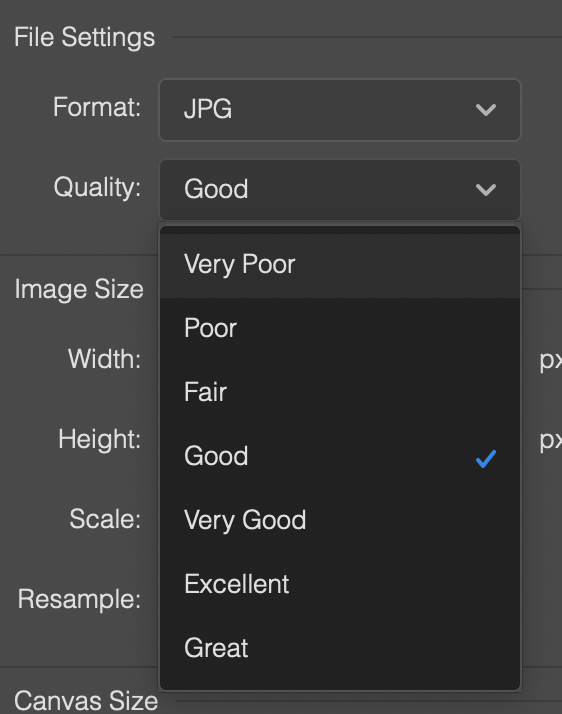
Task: Click the Scale field label
Action: [105, 519]
